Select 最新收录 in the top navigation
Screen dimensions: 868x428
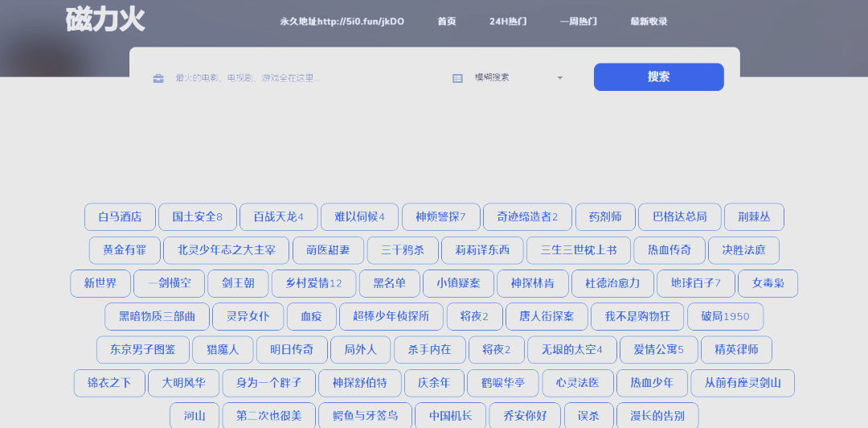pos(649,22)
